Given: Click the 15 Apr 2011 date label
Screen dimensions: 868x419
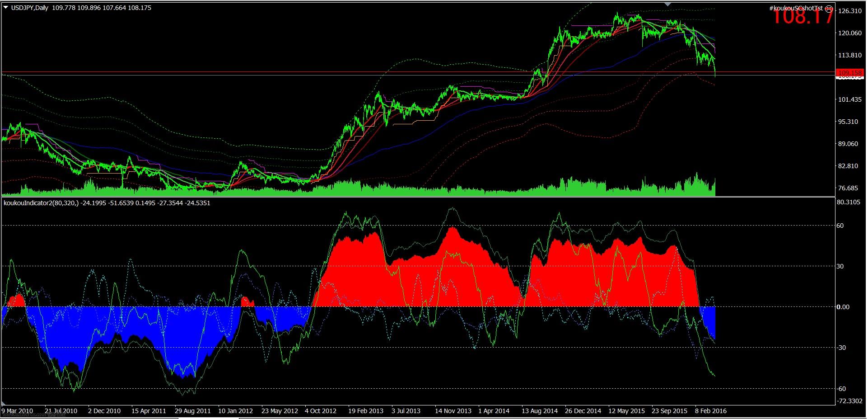Looking at the screenshot, I should [149, 411].
